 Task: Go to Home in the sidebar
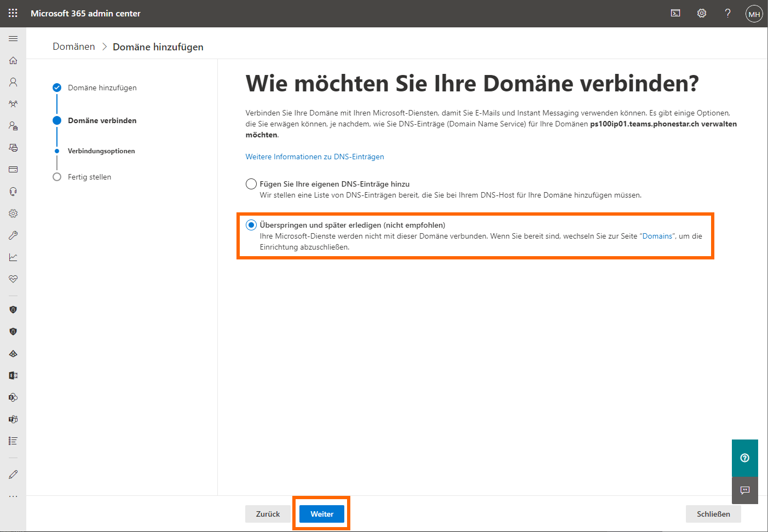[x=13, y=60]
